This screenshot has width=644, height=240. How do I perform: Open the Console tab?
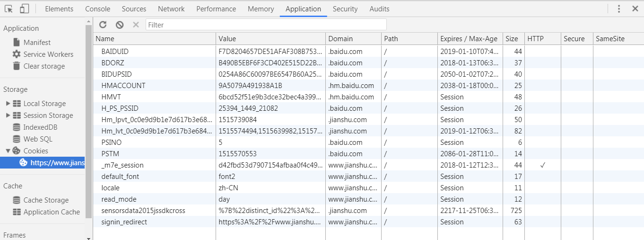click(x=98, y=9)
